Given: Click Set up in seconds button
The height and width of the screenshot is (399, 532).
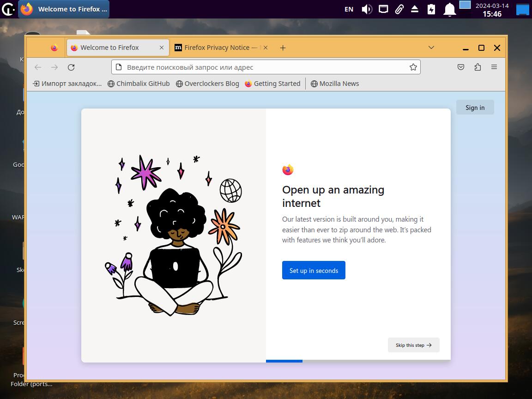Looking at the screenshot, I should (x=314, y=271).
